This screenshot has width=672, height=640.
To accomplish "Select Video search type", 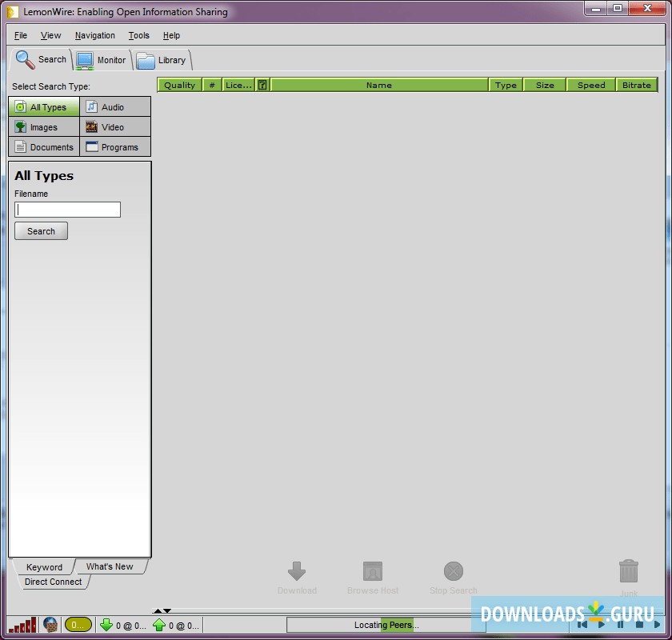I will (x=115, y=127).
